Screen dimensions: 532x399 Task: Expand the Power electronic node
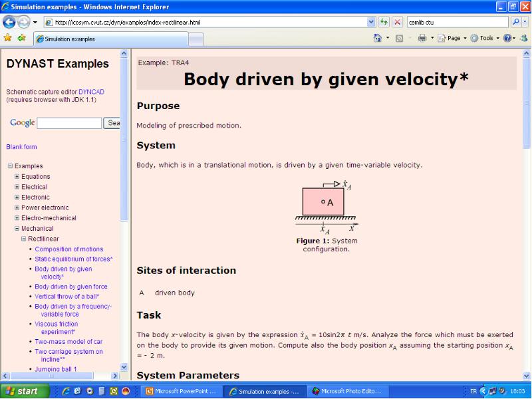coord(17,207)
